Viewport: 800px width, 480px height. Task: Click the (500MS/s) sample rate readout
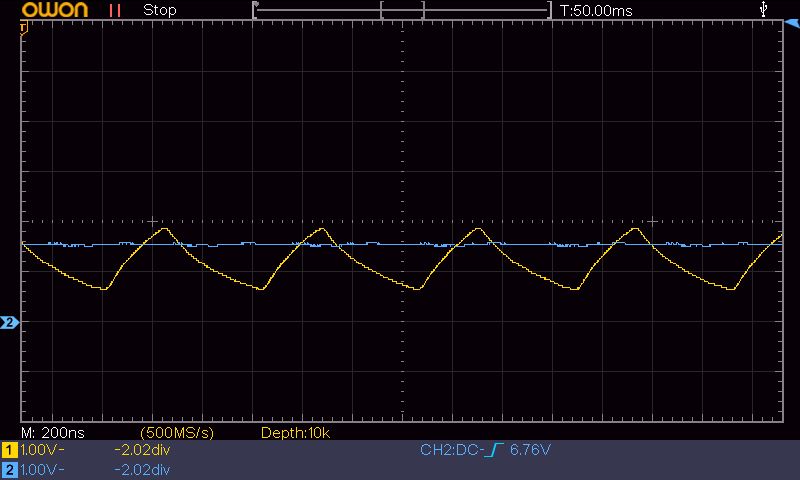(x=177, y=433)
